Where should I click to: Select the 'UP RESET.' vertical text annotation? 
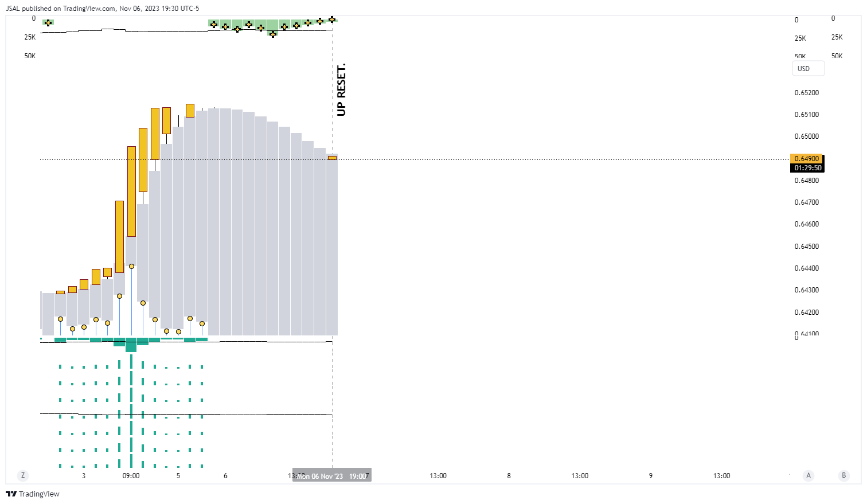click(341, 89)
